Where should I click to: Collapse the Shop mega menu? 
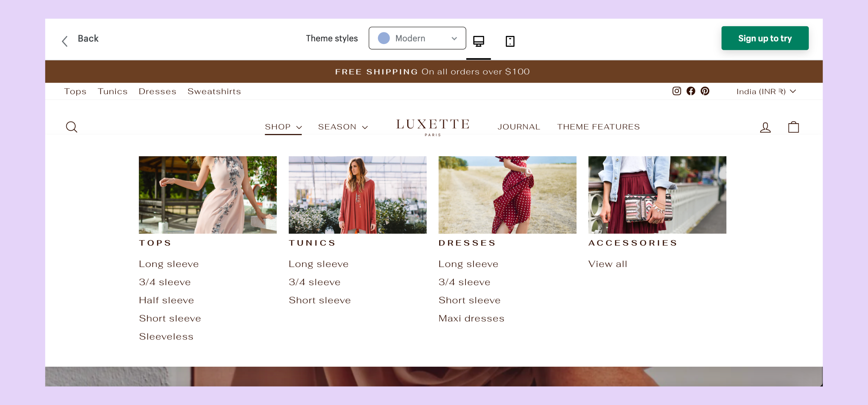[x=283, y=127]
